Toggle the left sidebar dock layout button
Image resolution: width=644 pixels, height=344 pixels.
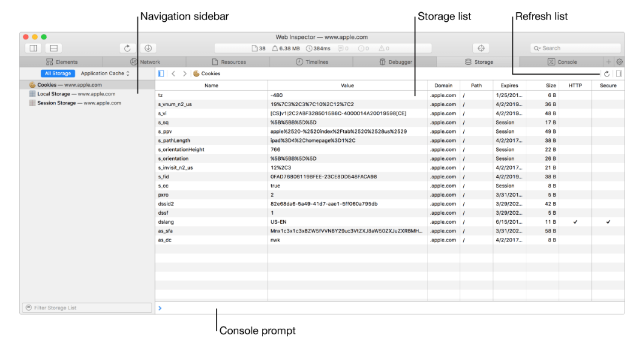click(x=33, y=48)
